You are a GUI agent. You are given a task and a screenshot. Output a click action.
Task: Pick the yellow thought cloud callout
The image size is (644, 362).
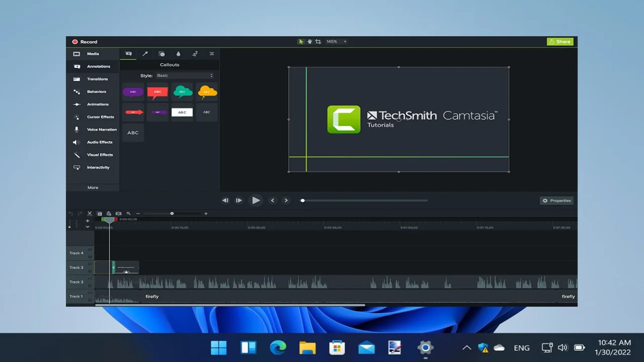pyautogui.click(x=207, y=92)
